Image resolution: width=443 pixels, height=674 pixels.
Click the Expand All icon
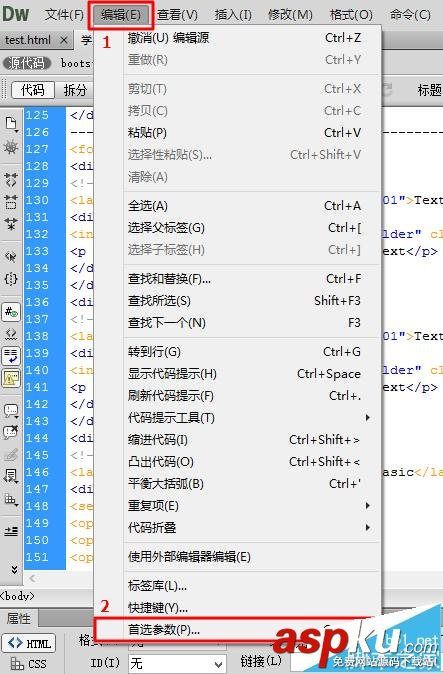pyautogui.click(x=11, y=224)
